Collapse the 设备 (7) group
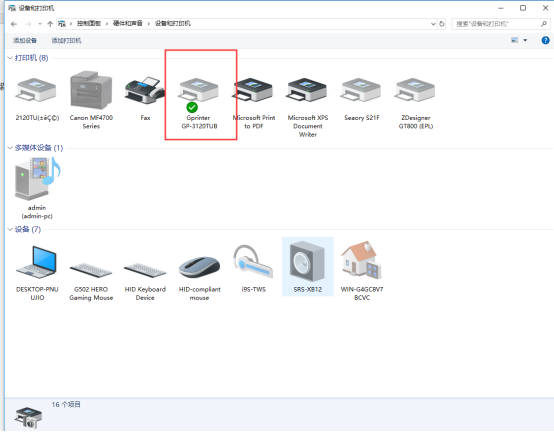554x432 pixels. coord(10,230)
